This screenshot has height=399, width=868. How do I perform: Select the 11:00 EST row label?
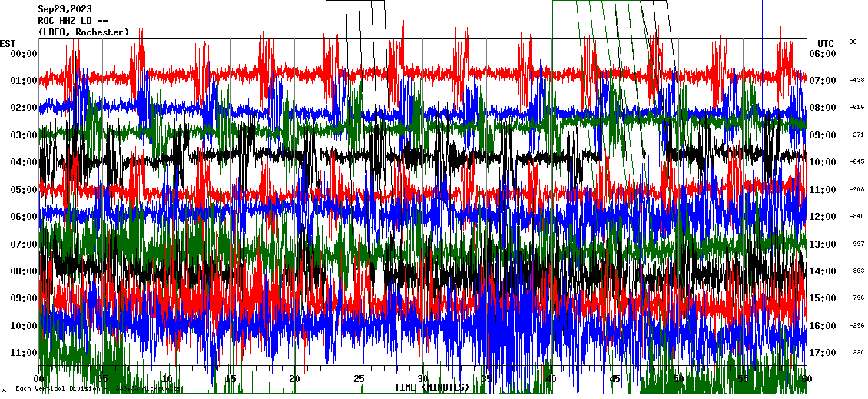[x=24, y=352]
